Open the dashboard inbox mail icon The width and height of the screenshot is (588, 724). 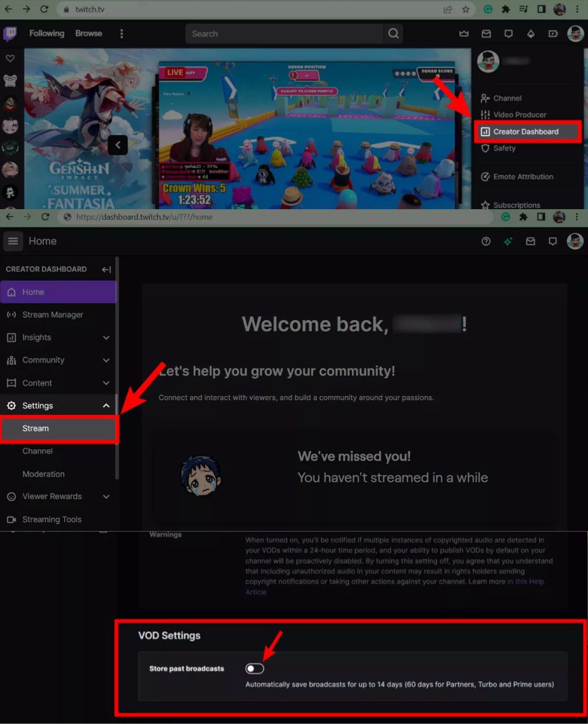pyautogui.click(x=530, y=241)
